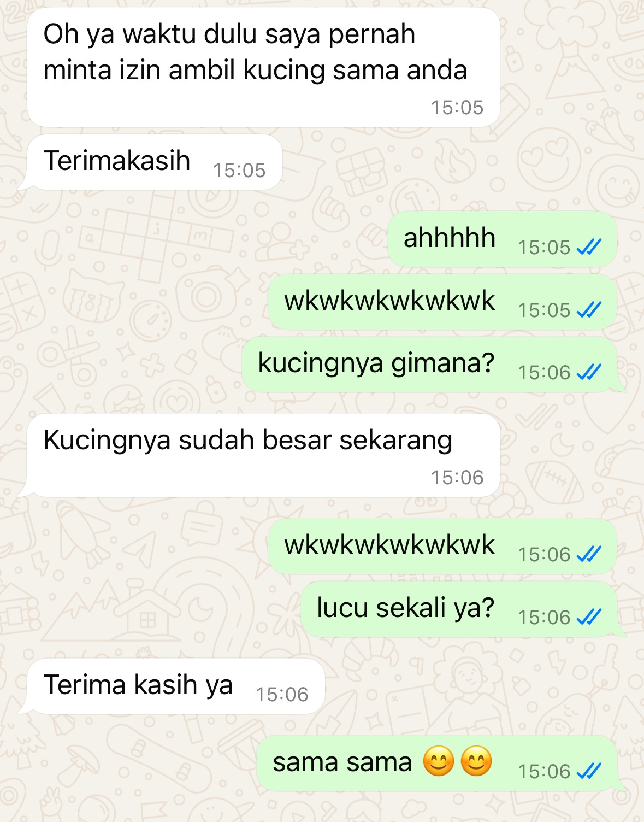
Task: Tap the 15:05 timestamp on 'Terimakasih'
Action: (239, 171)
